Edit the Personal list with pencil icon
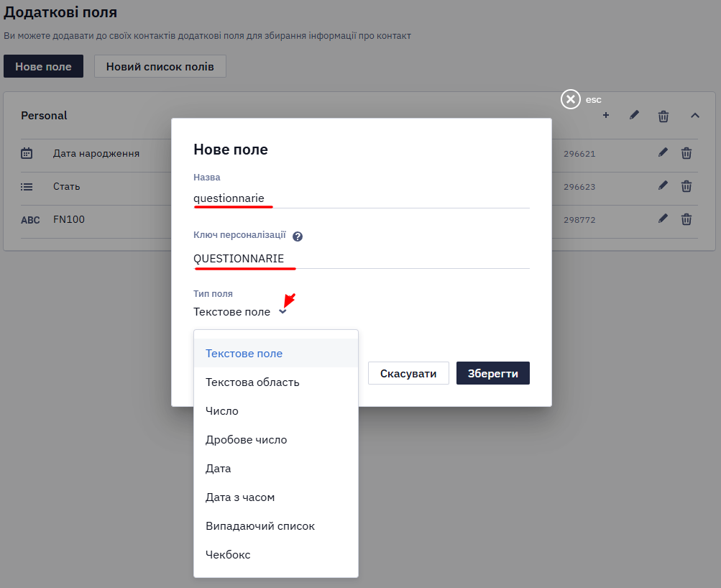Viewport: 721px width, 588px height. pyautogui.click(x=634, y=115)
